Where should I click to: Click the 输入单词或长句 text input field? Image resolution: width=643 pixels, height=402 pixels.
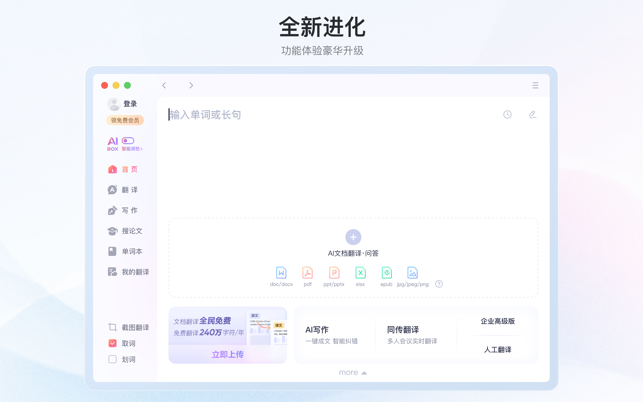click(330, 115)
